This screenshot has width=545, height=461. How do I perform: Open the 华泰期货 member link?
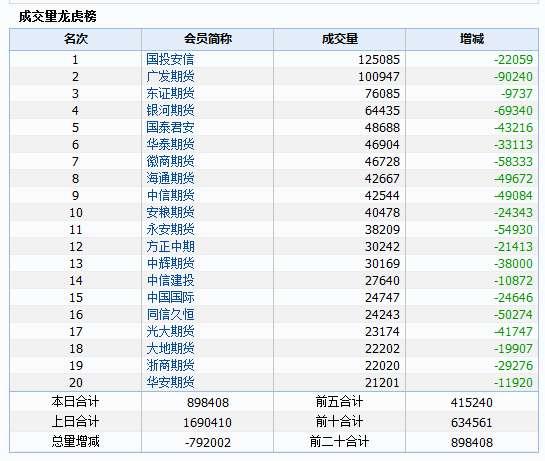point(170,144)
